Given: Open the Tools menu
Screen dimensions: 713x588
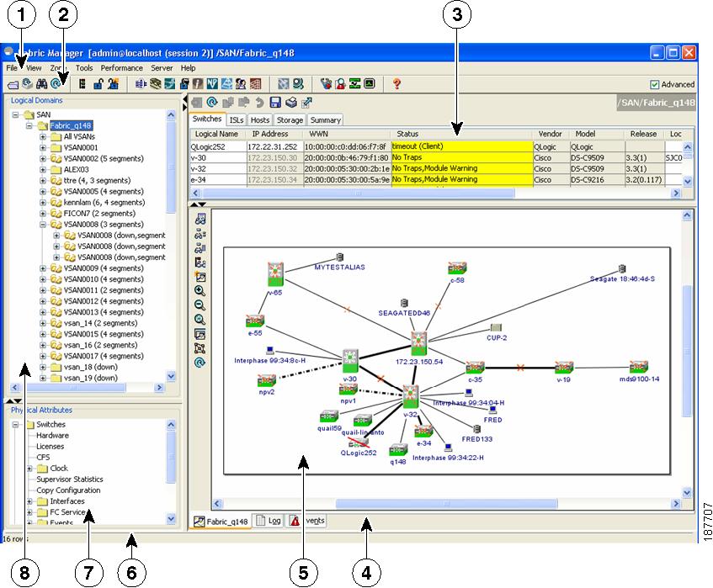Looking at the screenshot, I should [x=84, y=67].
